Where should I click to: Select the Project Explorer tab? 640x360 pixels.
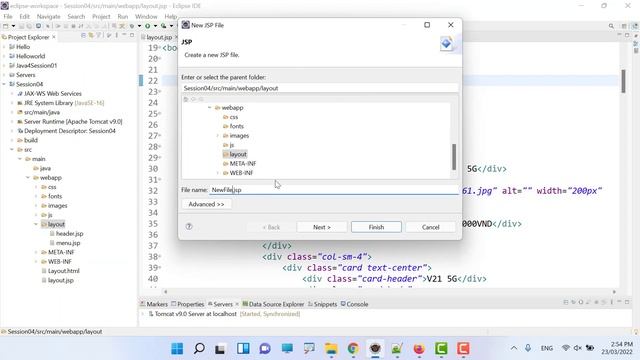[x=28, y=37]
